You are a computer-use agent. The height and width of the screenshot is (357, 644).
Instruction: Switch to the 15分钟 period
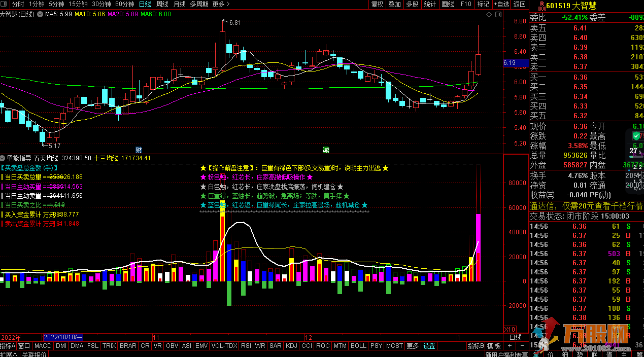click(x=78, y=4)
